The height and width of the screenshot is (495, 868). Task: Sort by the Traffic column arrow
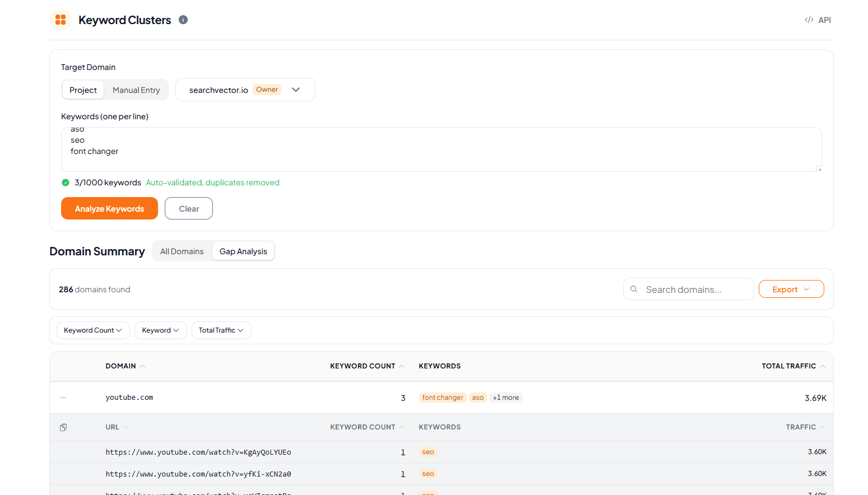pos(823,427)
